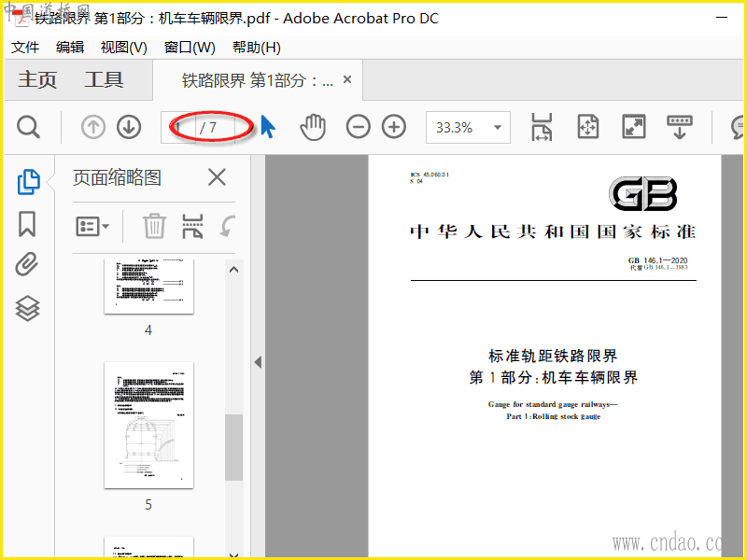
Task: Open the Attachments paperclip panel
Action: point(27,264)
